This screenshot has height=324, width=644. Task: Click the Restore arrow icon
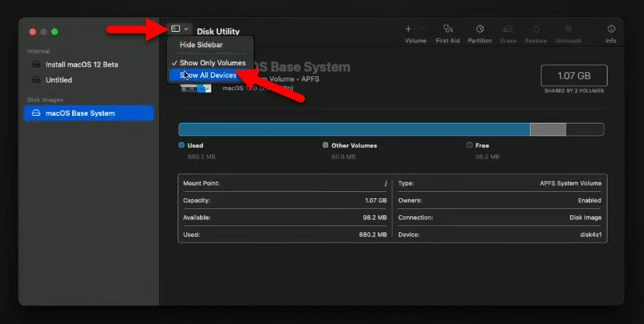[x=536, y=29]
